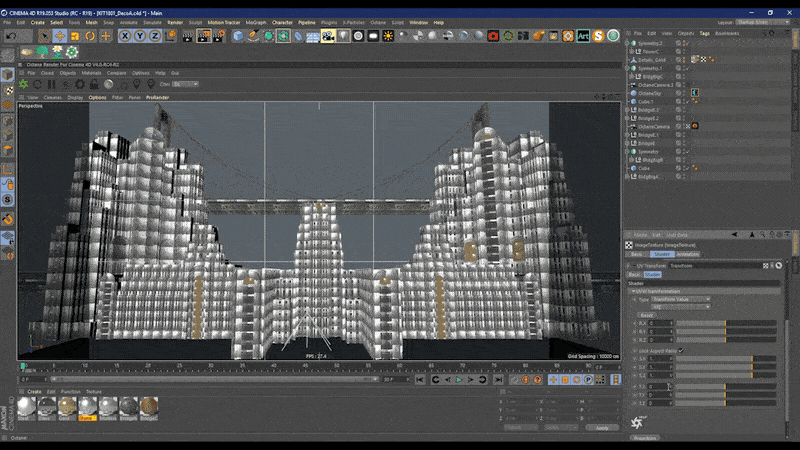Screen dimensions: 800x450
Task: Open the Object Manager Tags menu
Action: coord(705,34)
